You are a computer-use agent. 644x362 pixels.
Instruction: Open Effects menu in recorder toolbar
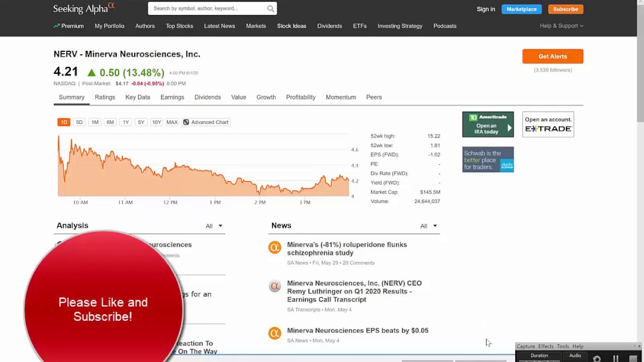(x=546, y=346)
